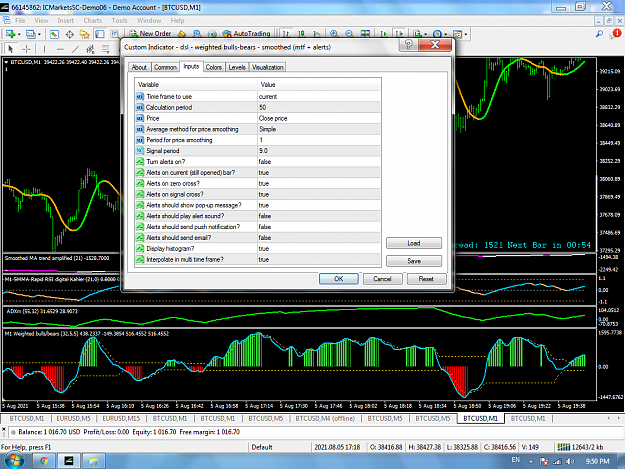Switch to the Visualization tab
625x469 pixels.
[267, 67]
